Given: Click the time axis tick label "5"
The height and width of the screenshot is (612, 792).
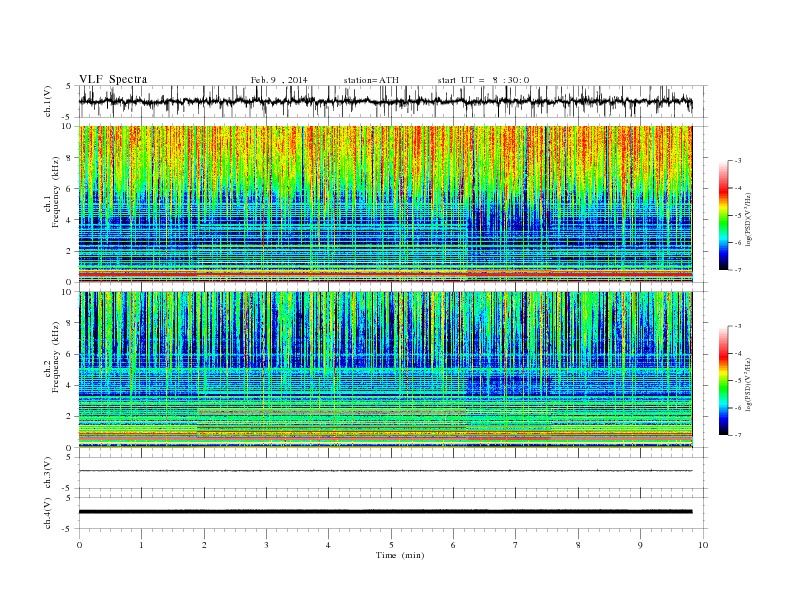Looking at the screenshot, I should (x=391, y=545).
